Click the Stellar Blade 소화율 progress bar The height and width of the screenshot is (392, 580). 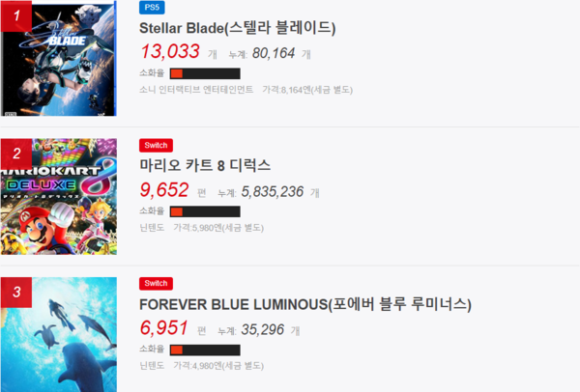point(205,73)
